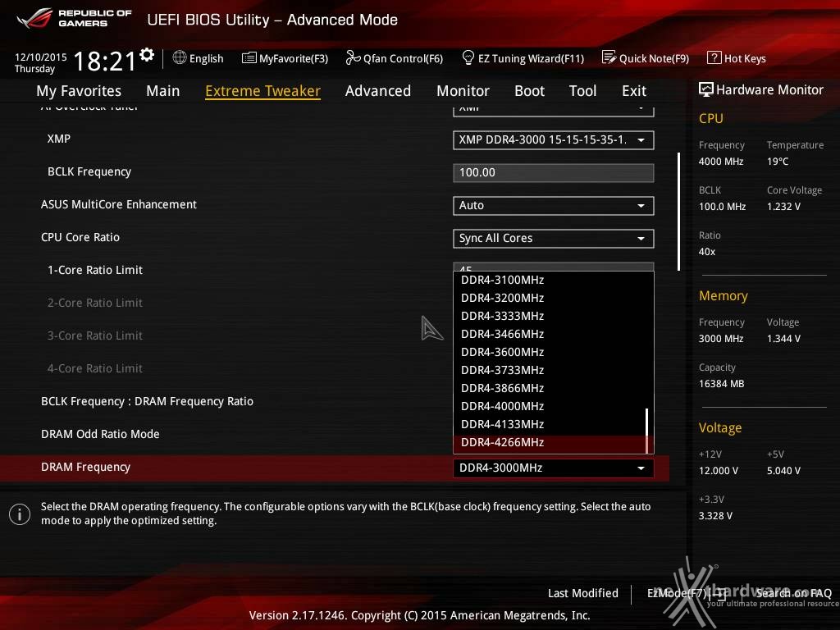Viewport: 840px width, 630px height.
Task: Select the DDR4-3600MHz option
Action: point(503,352)
